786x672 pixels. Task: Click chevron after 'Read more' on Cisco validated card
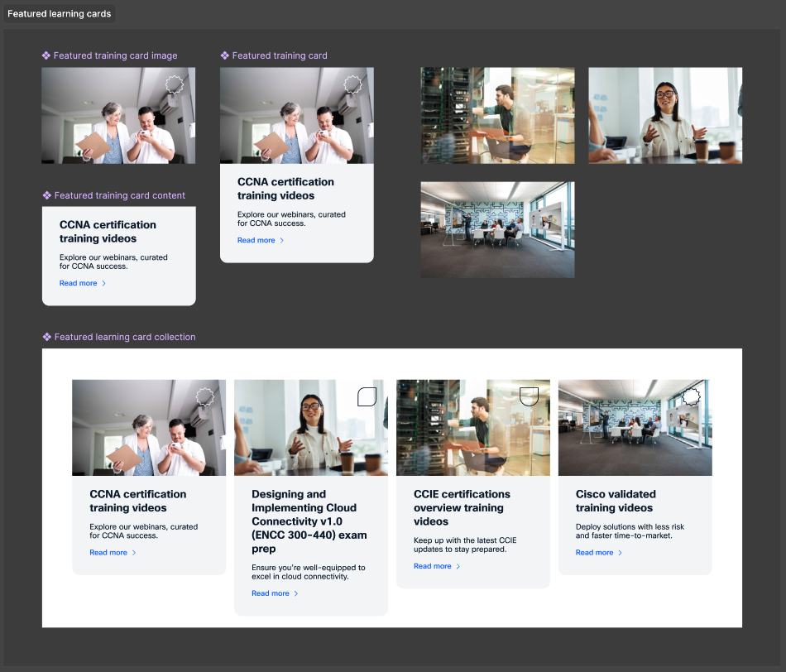[620, 553]
